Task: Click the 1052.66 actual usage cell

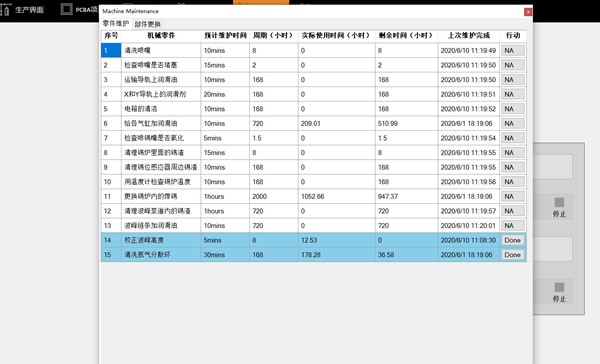Action: coord(337,196)
